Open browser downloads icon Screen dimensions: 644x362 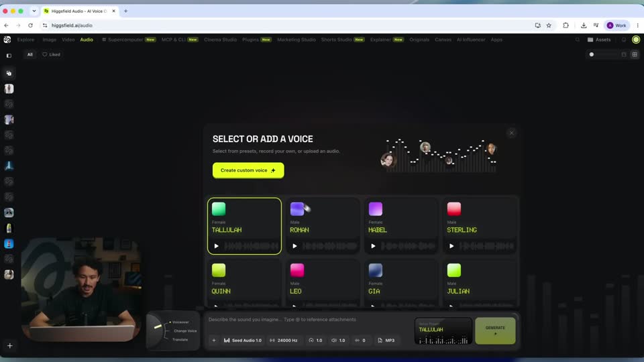pyautogui.click(x=583, y=25)
